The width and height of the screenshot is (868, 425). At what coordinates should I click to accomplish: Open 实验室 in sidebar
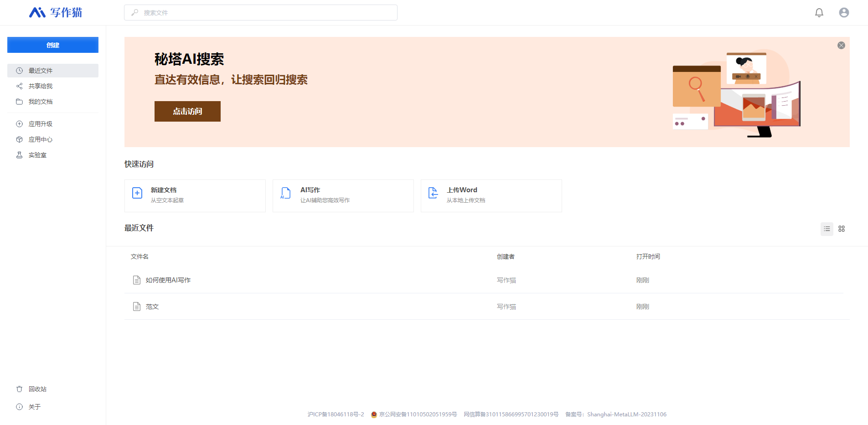pyautogui.click(x=53, y=155)
